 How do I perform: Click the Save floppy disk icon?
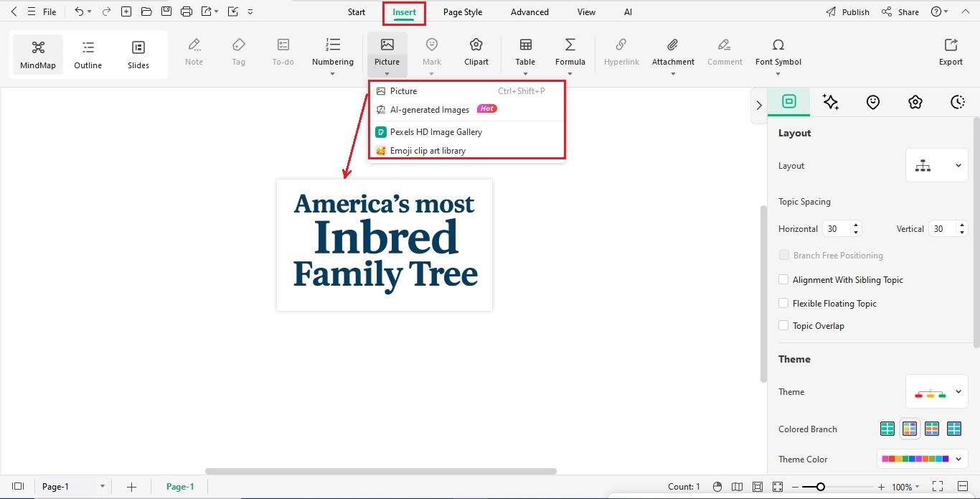point(166,11)
